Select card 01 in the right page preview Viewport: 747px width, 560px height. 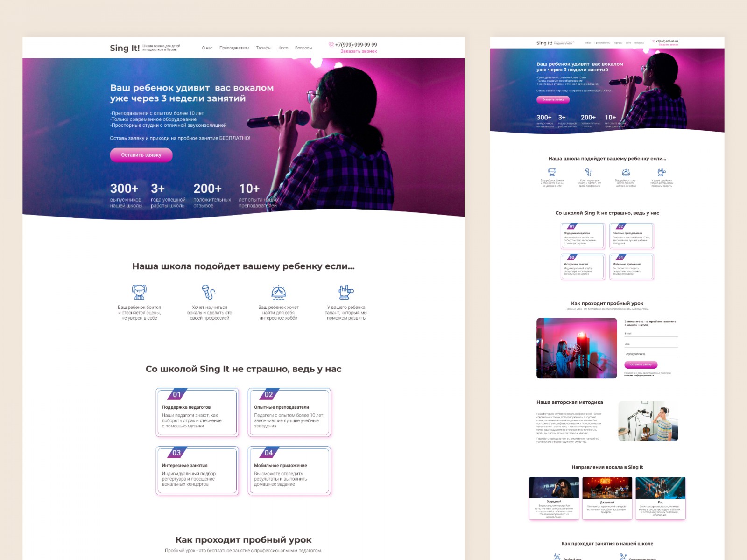(583, 236)
